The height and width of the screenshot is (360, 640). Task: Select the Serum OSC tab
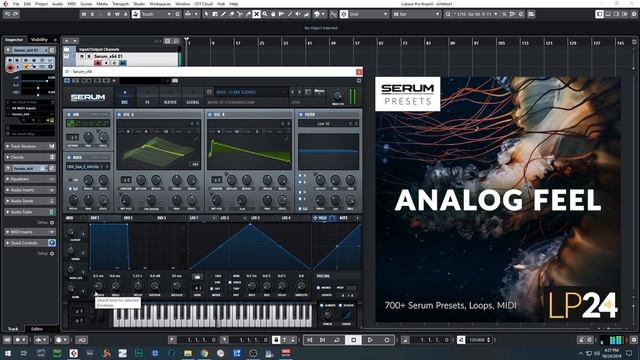coord(125,98)
